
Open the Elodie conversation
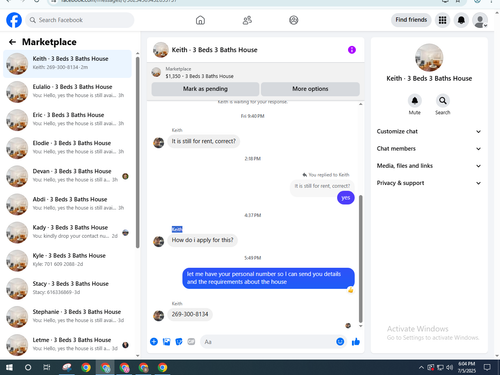click(x=67, y=148)
